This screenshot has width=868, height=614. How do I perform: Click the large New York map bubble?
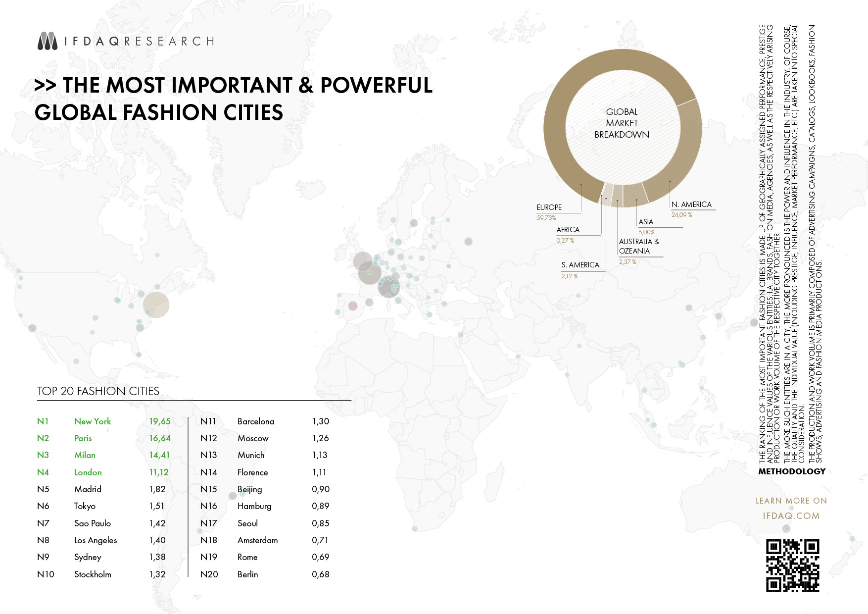(156, 305)
